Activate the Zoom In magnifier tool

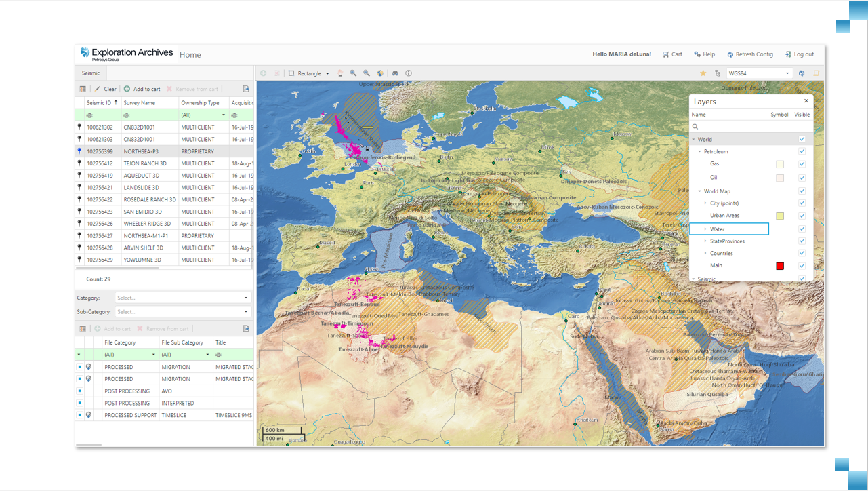353,73
